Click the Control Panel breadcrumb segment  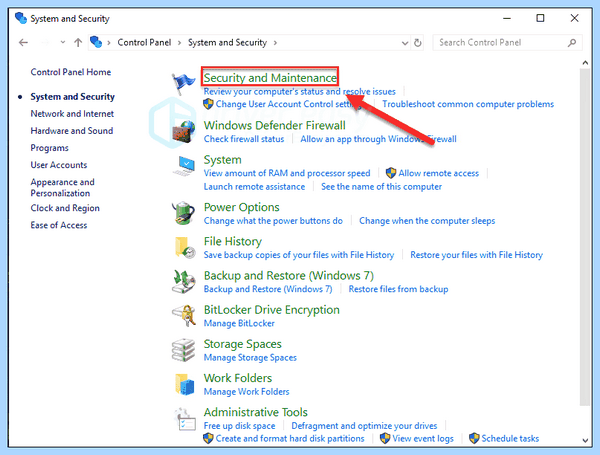(144, 42)
